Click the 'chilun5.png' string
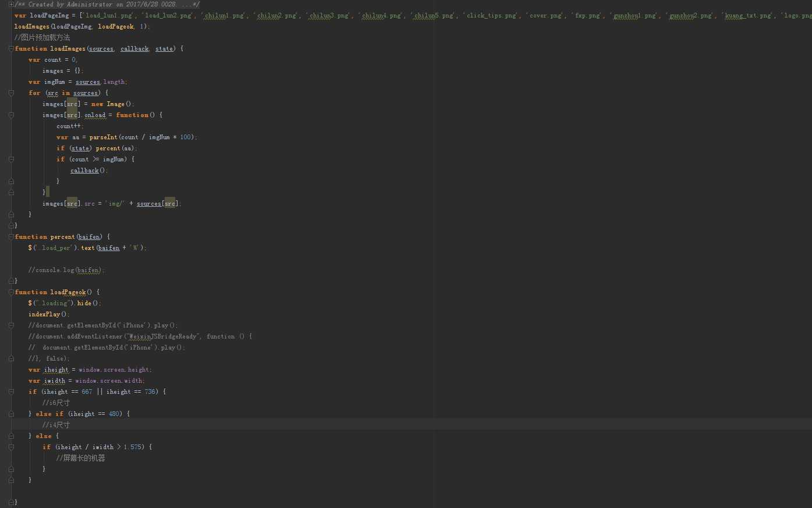The height and width of the screenshot is (508, 812). tap(433, 15)
